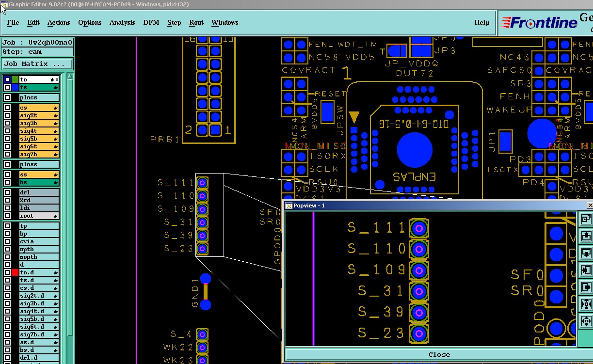Click the Popview window-fit icon at top
The image size is (593, 364).
tap(586, 220)
